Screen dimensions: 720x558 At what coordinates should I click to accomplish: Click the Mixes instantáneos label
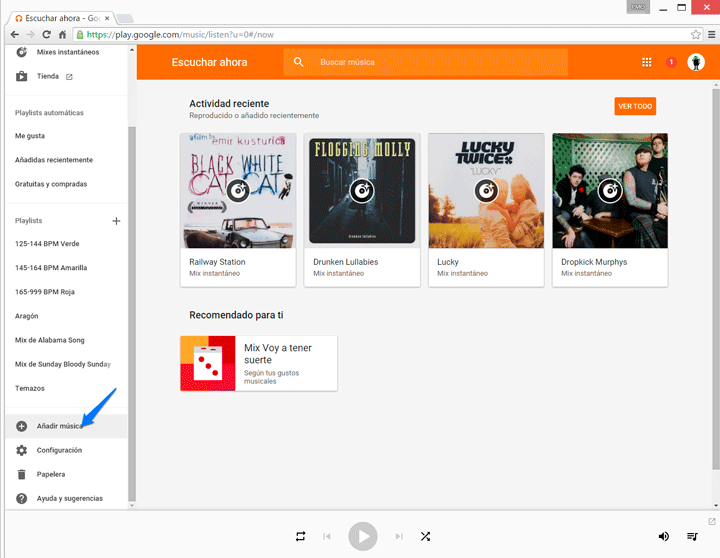(x=68, y=52)
